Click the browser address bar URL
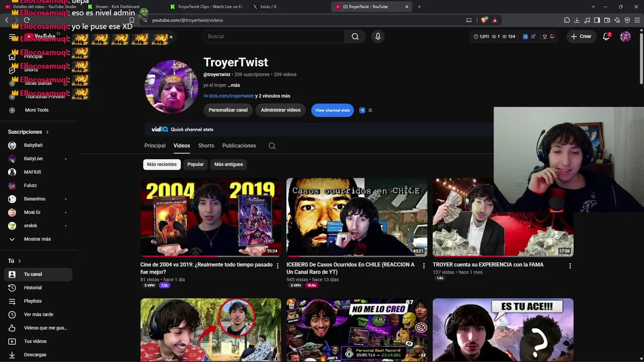Screen dimensions: 644x362 click(188, 20)
